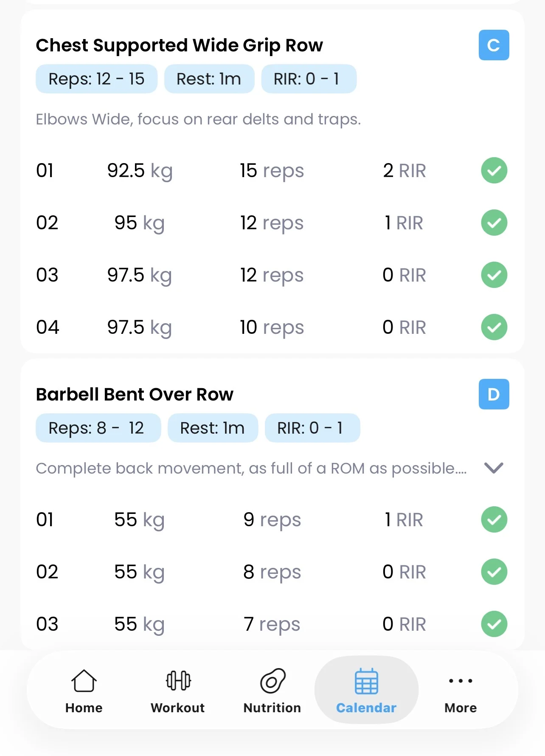Open the Chest Supported Wide Grip Row title
This screenshot has height=756, width=545.
tap(179, 45)
